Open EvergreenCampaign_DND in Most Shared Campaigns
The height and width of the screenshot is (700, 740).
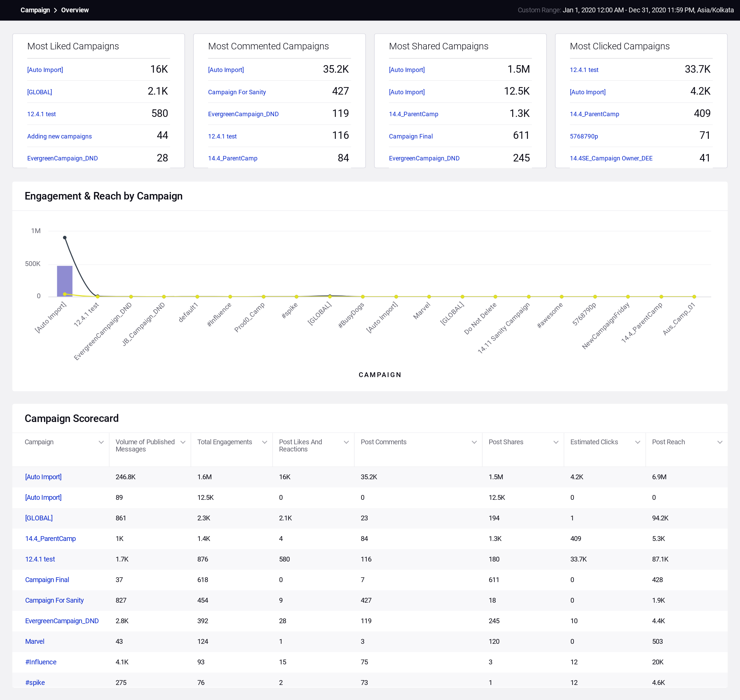pyautogui.click(x=424, y=158)
